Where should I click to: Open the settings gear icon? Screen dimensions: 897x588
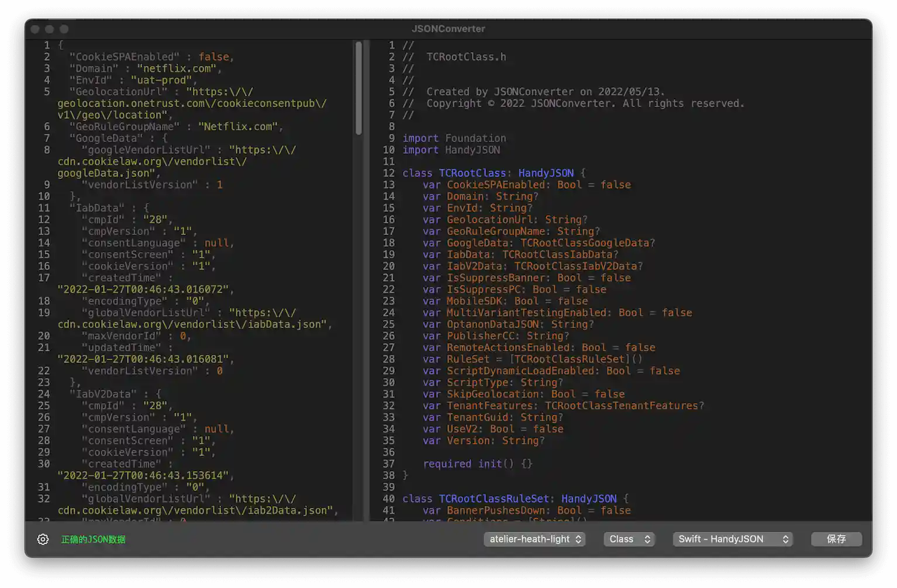coord(43,539)
